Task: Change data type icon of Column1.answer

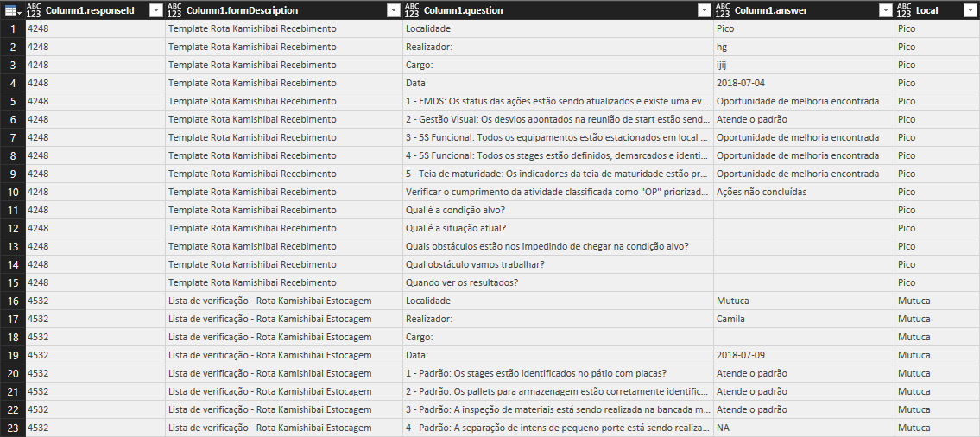Action: 723,10
